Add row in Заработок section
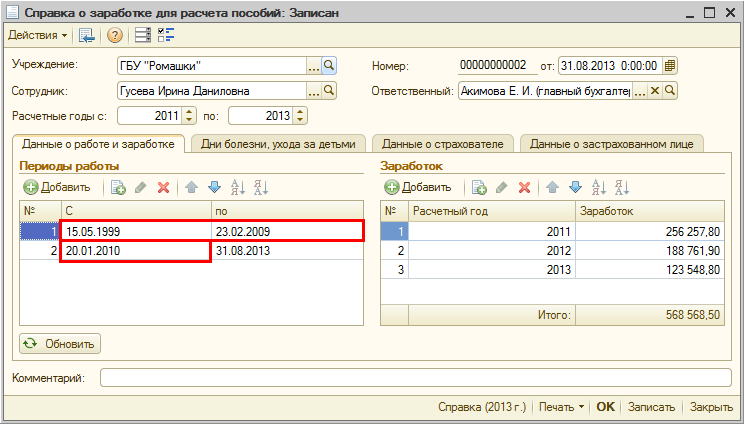The image size is (744, 424). [x=418, y=187]
